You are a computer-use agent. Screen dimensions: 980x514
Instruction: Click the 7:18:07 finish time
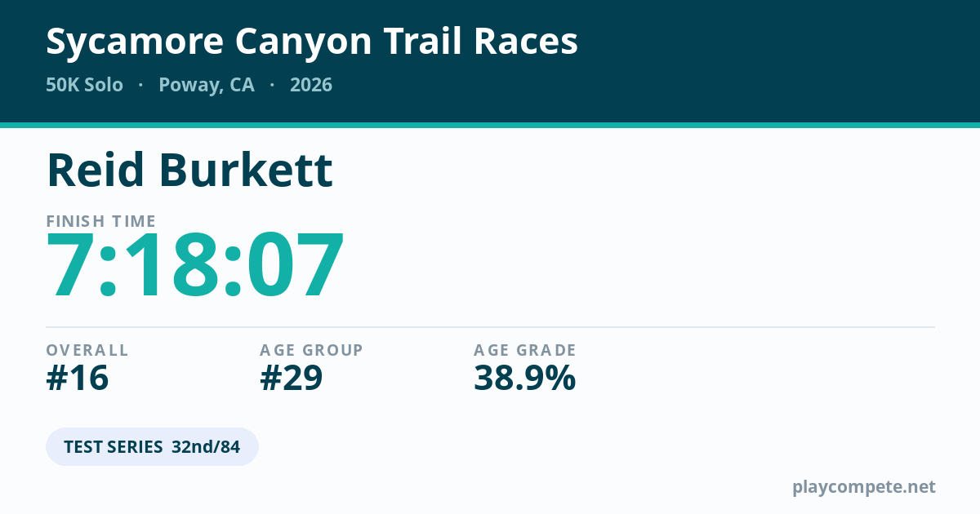tap(196, 266)
